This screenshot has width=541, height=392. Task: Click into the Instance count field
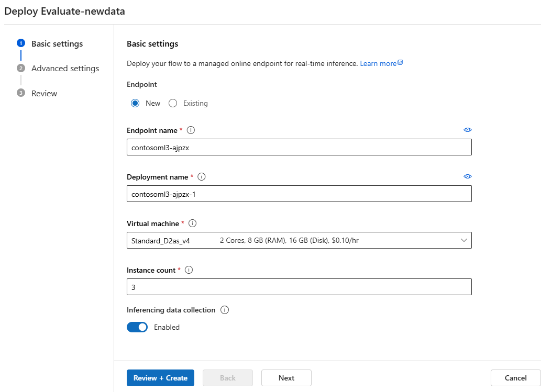(299, 287)
